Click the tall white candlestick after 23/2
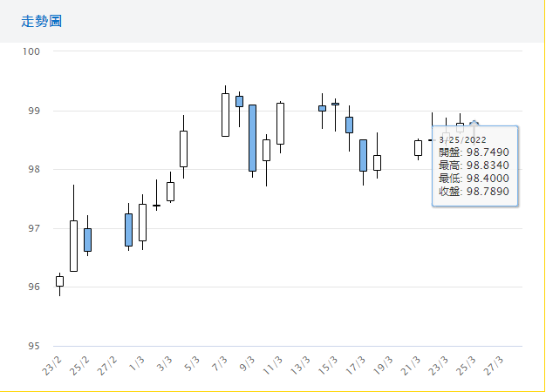546x392 pixels. pos(73,246)
